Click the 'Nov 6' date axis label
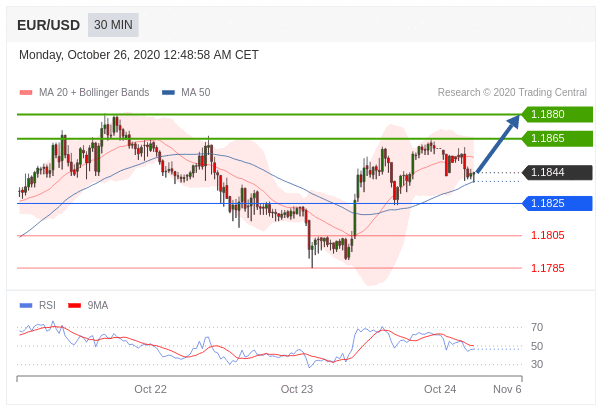 coord(507,389)
